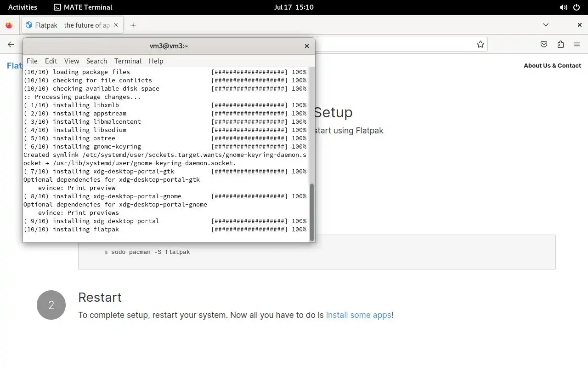Screen dimensions: 588x368
Task: Open the Pocket save icon
Action: (x=544, y=44)
